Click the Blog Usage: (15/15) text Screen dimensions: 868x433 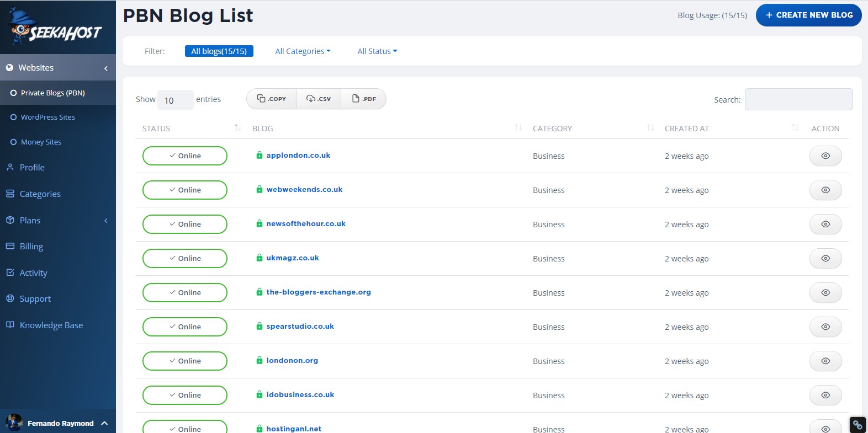point(712,15)
